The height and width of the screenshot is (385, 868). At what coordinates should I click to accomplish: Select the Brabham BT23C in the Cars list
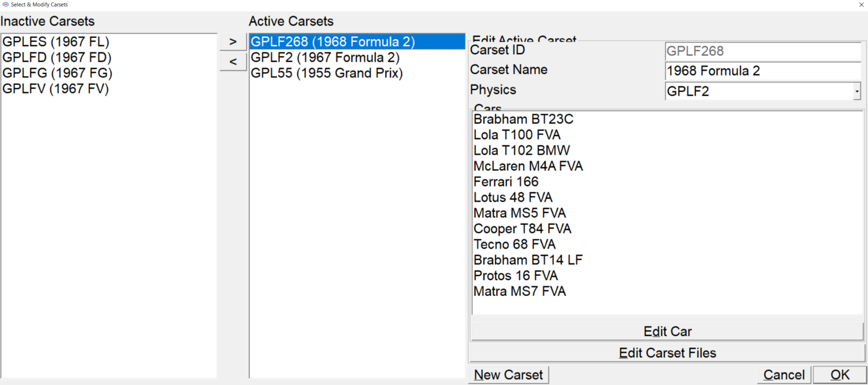click(523, 119)
